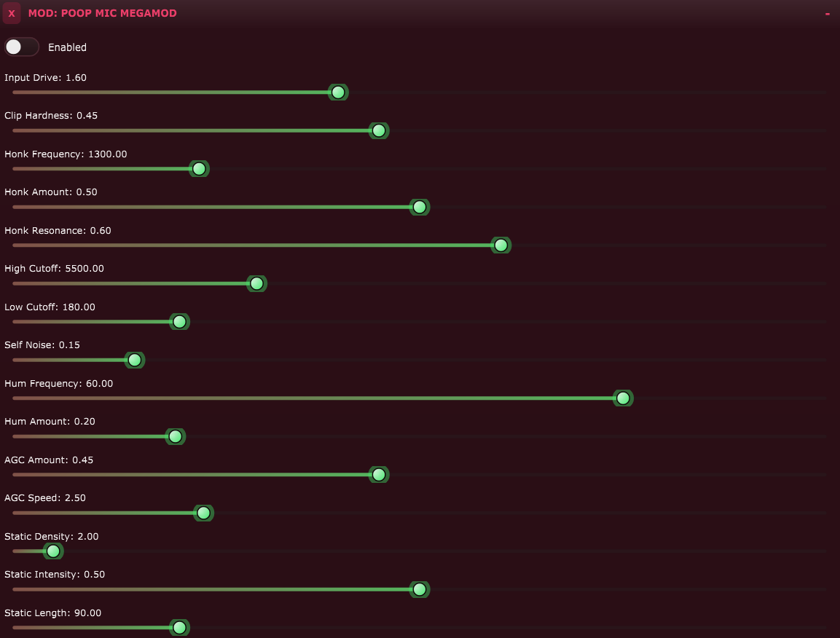Click the 'Honk Resonance: 0.60' label
840x638 pixels.
pos(58,231)
